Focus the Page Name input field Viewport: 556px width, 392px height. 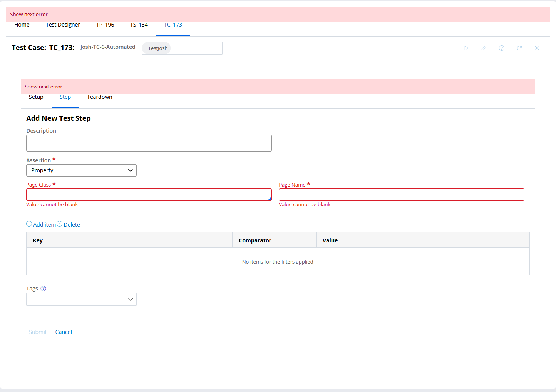pos(402,195)
